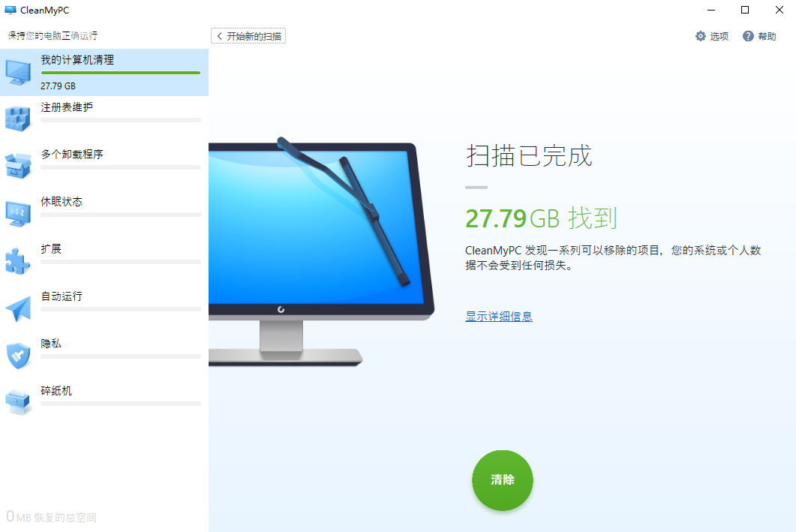Start a new scan via 开始新的扫描
796x532 pixels.
(248, 35)
